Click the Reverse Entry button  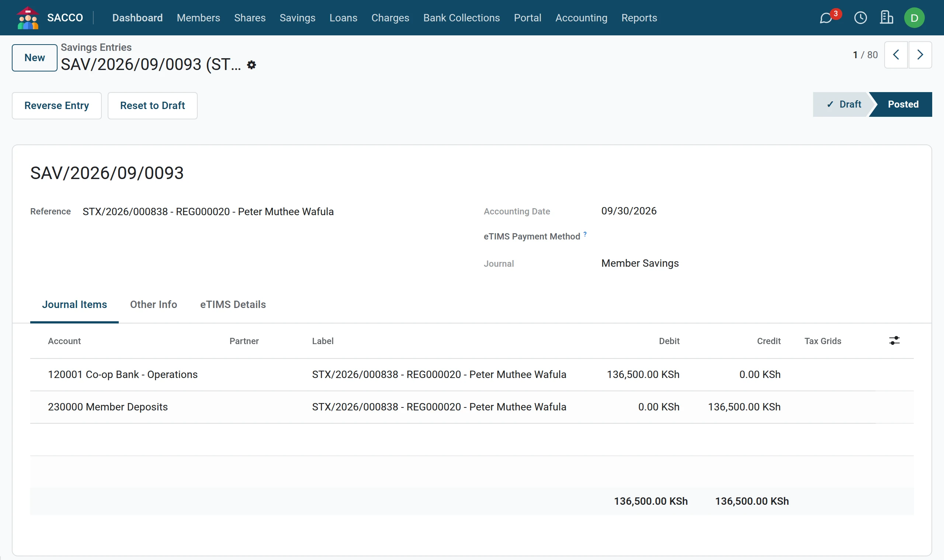pyautogui.click(x=57, y=105)
